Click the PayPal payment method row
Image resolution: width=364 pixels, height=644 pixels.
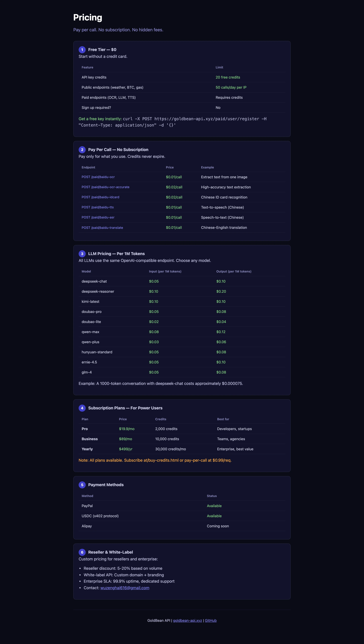click(182, 506)
